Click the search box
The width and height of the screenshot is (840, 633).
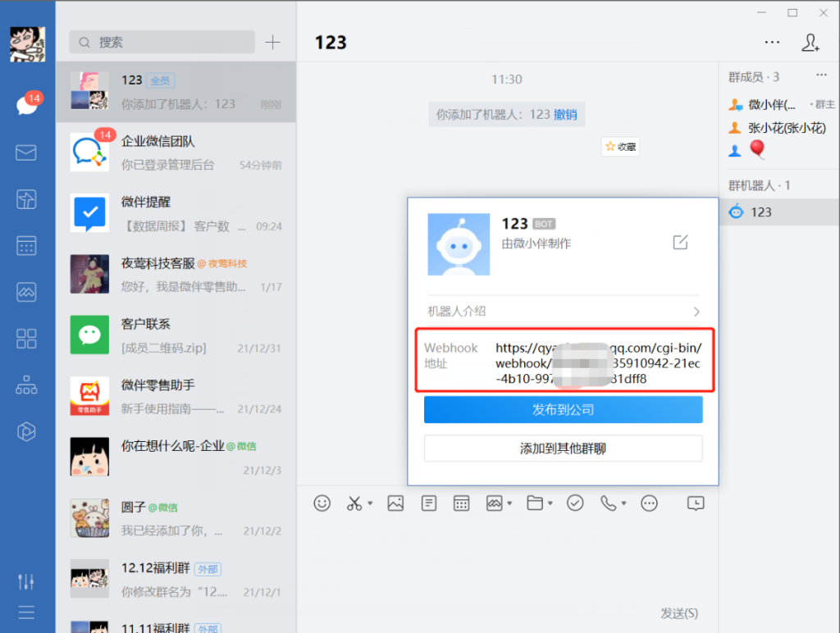pyautogui.click(x=162, y=42)
